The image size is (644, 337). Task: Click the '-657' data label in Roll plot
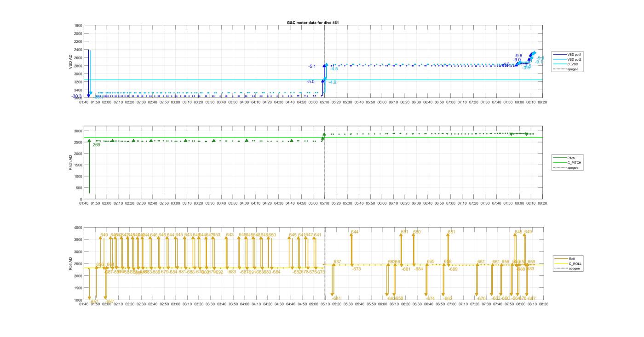click(94, 302)
